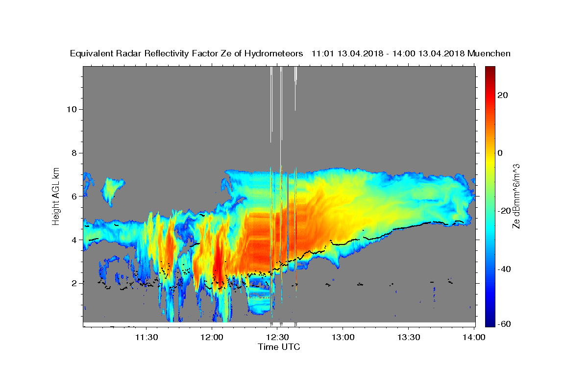Click the height tick label '2'

coord(74,283)
